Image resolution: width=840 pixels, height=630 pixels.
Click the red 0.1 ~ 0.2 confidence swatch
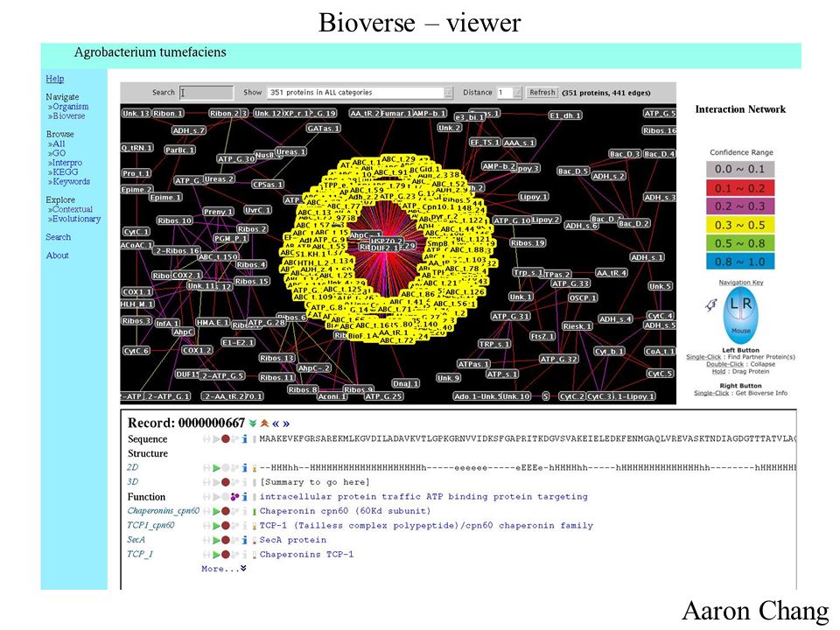[x=740, y=188]
